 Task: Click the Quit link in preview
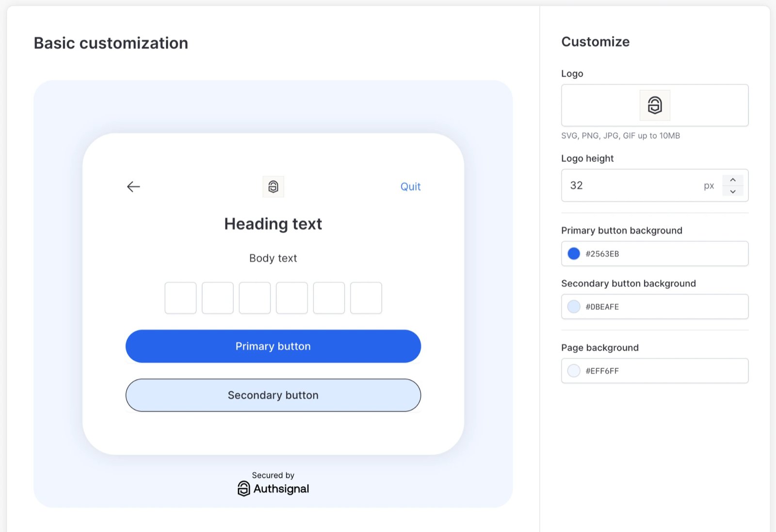tap(410, 187)
